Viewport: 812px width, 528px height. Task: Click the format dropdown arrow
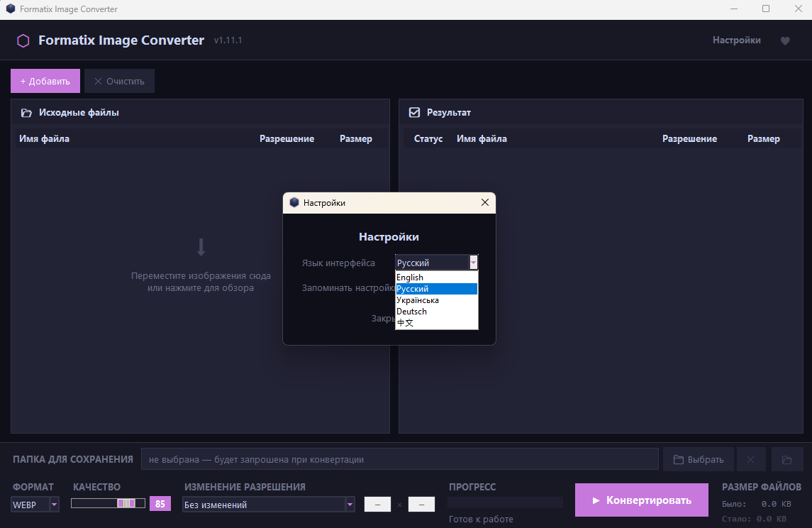55,504
